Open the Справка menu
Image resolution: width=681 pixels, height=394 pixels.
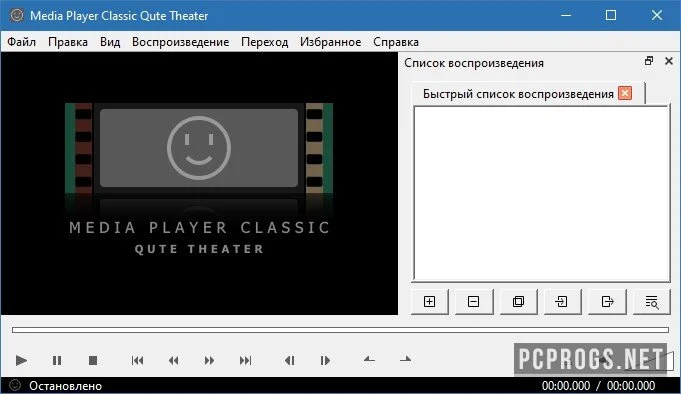[x=396, y=42]
